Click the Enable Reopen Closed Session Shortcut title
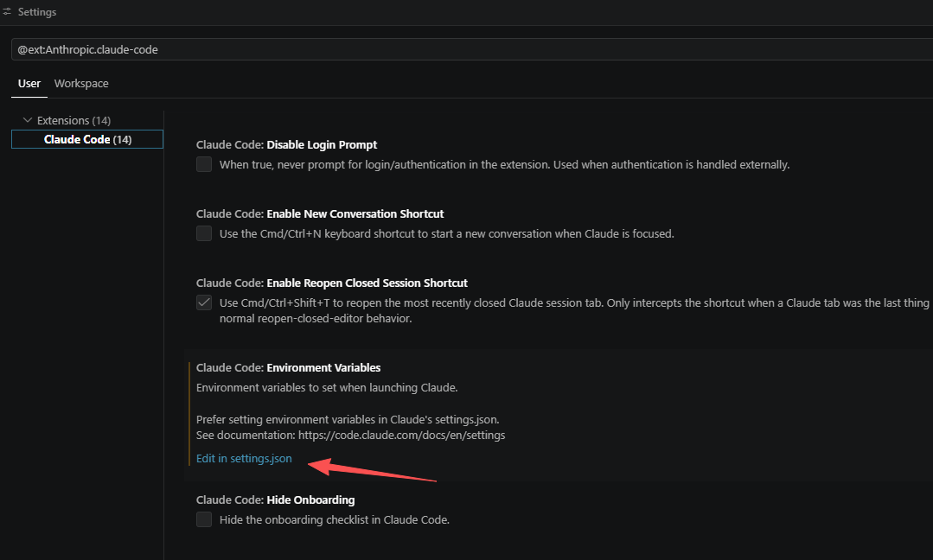Viewport: 933px width, 560px height. point(332,283)
